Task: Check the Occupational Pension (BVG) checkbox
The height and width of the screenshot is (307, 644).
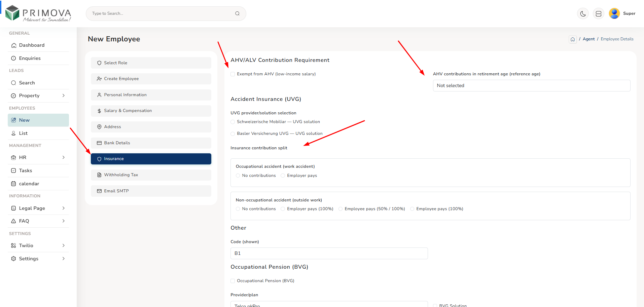Action: coord(232,281)
